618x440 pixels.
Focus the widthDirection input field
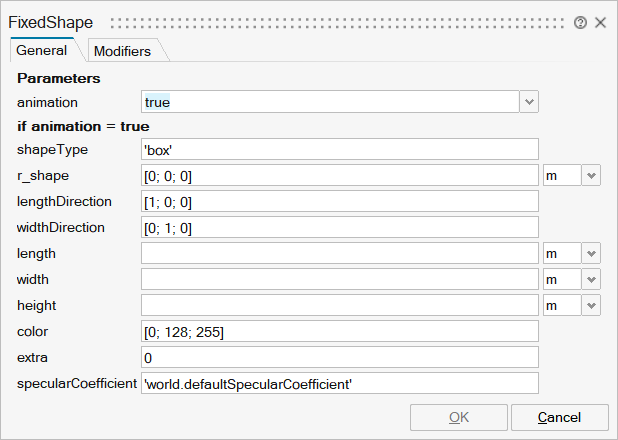(x=340, y=228)
